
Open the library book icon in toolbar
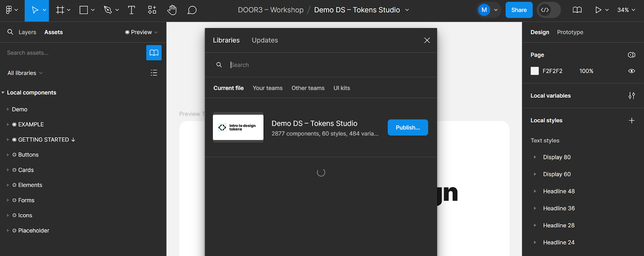(577, 10)
